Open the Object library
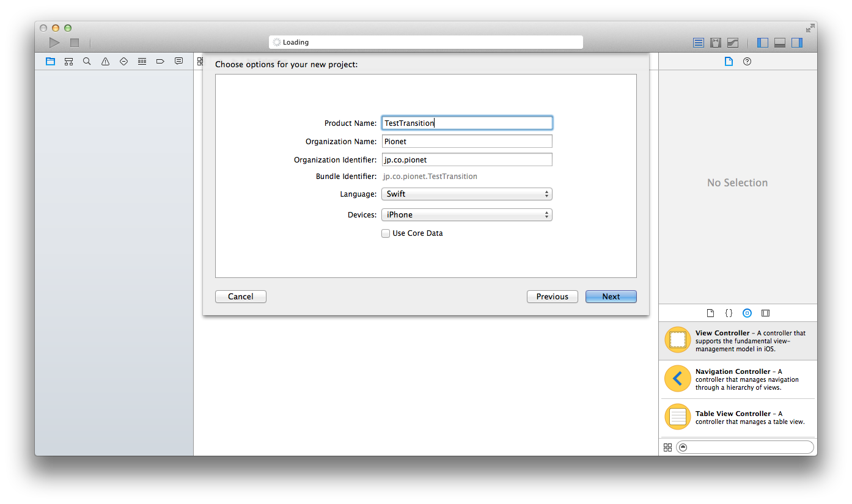 tap(747, 313)
